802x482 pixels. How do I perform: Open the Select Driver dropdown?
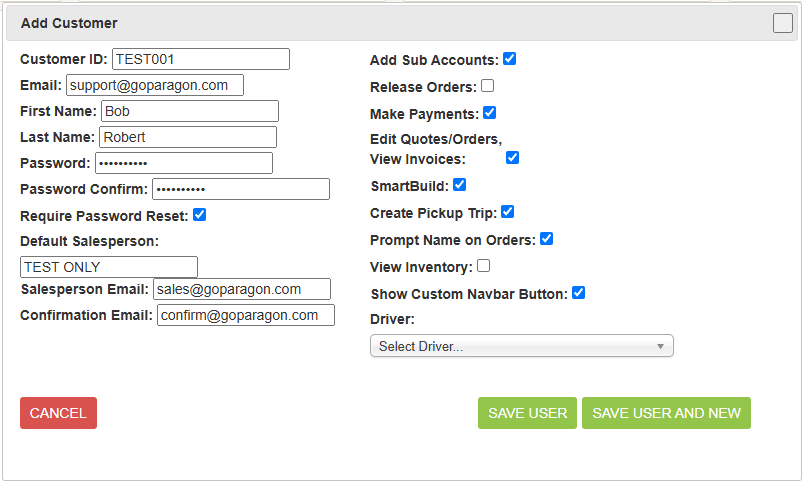522,346
